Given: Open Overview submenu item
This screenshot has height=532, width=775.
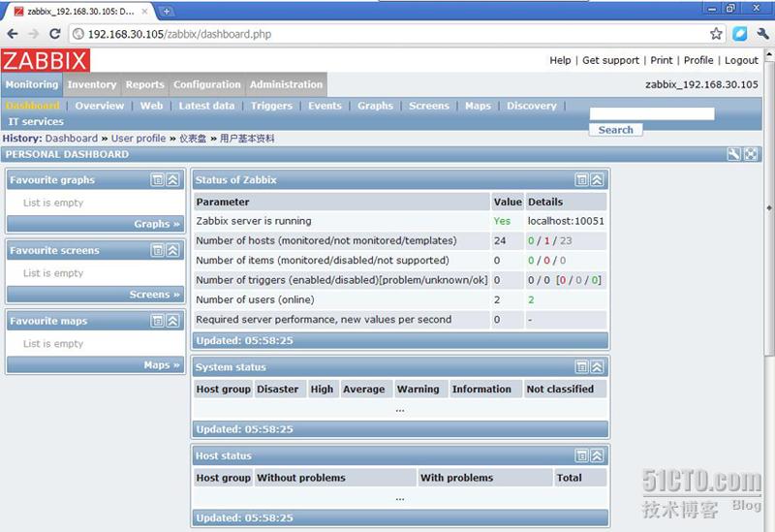Looking at the screenshot, I should tap(100, 106).
